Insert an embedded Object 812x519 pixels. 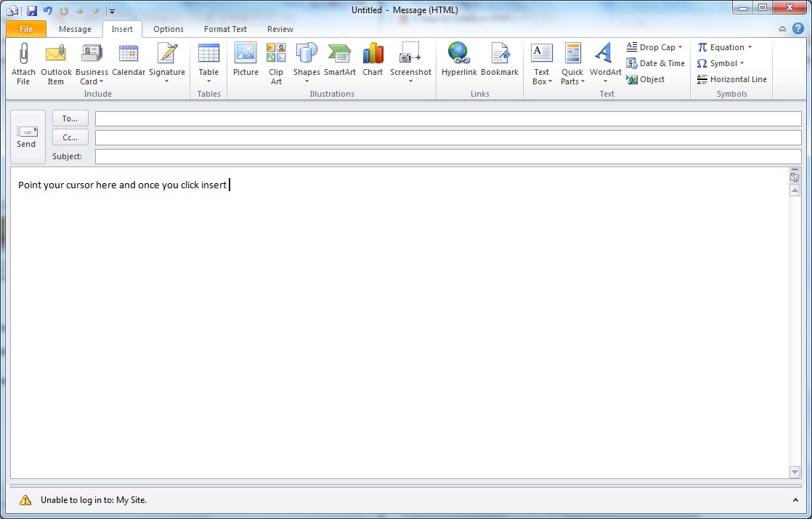pyautogui.click(x=645, y=79)
